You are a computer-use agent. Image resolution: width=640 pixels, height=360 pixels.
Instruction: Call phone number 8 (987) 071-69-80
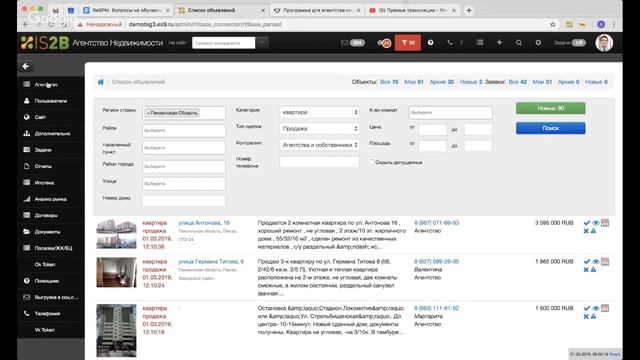tap(436, 223)
